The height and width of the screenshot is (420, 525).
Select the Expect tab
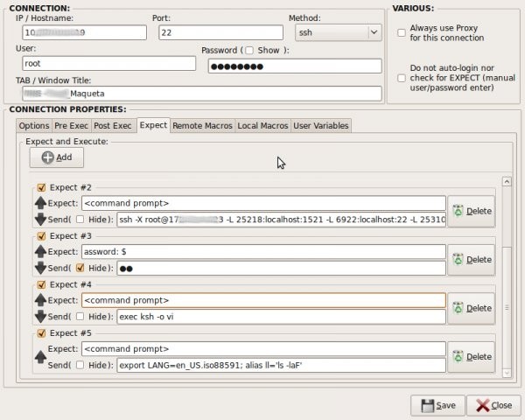(153, 125)
